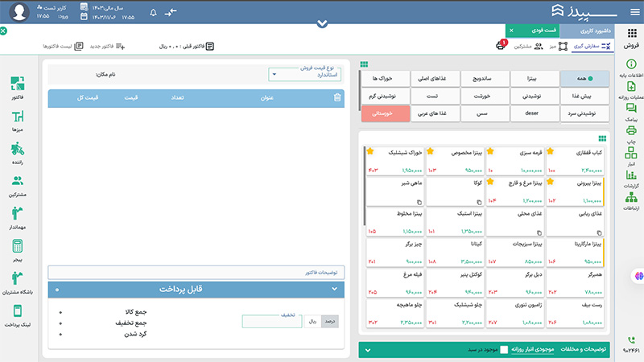Open موجودی انبار روزانه link

coord(533,349)
